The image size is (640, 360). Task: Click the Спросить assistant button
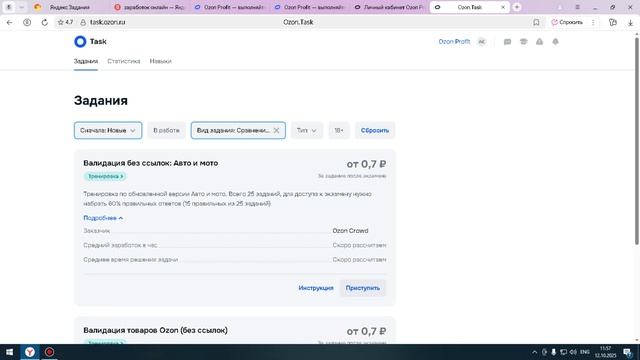click(567, 22)
